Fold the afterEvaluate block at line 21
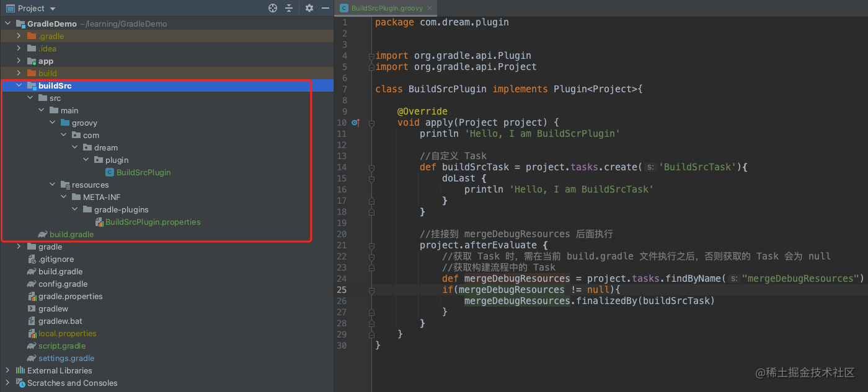This screenshot has width=868, height=392. click(371, 245)
